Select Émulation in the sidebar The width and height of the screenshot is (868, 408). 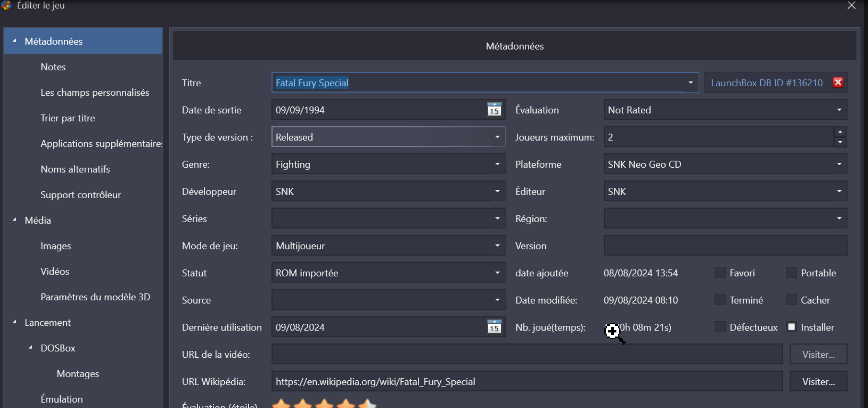(x=62, y=399)
